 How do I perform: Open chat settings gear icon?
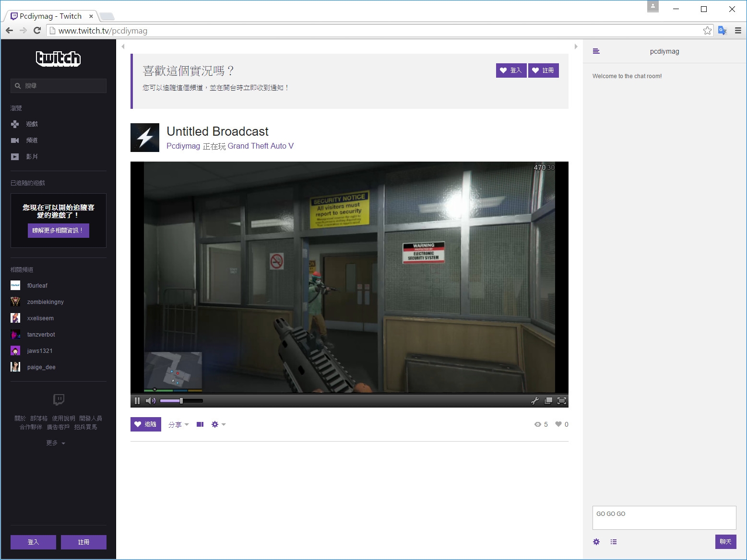click(596, 542)
